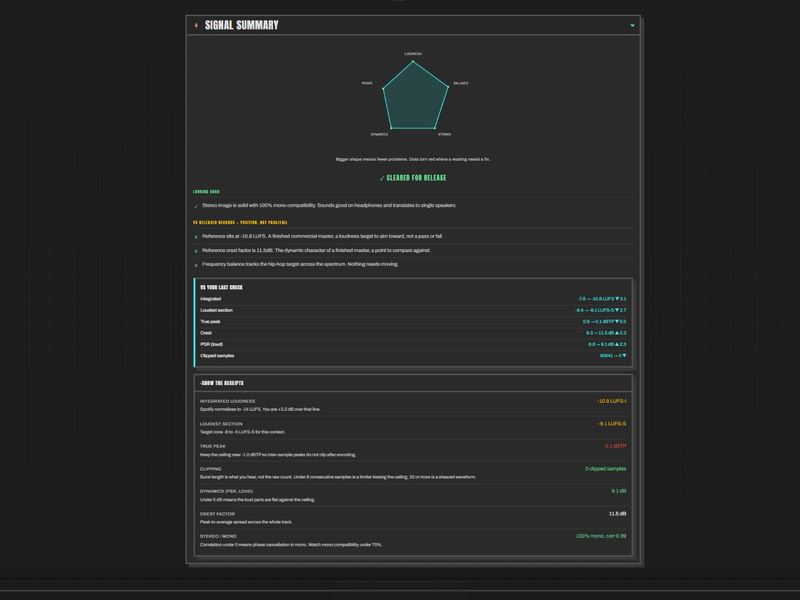Image resolution: width=800 pixels, height=600 pixels.
Task: Click the Stereo / Mono receipt label
Action: tap(218, 536)
